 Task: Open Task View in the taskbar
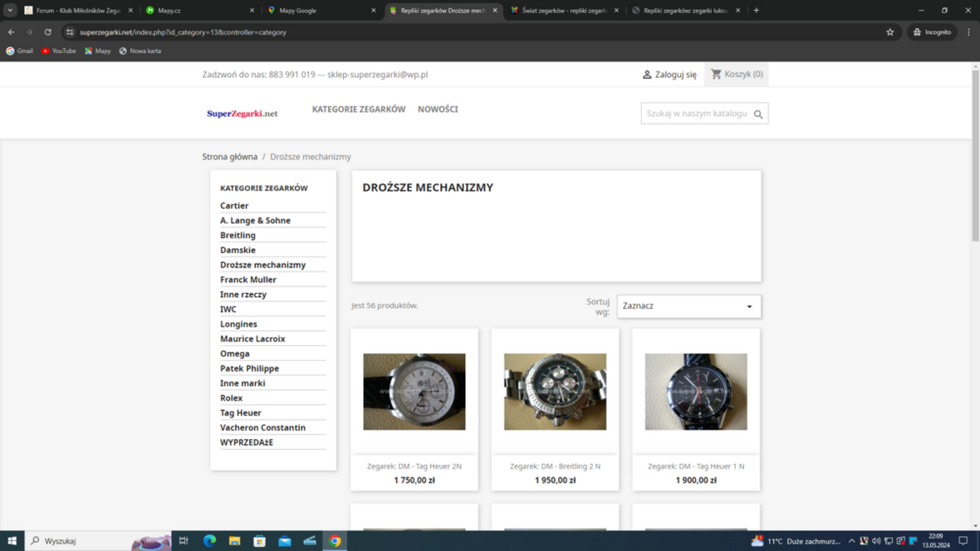(x=184, y=540)
